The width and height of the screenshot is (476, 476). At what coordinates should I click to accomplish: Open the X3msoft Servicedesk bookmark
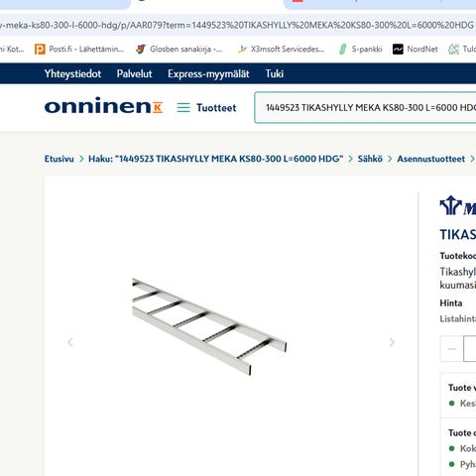(281, 50)
